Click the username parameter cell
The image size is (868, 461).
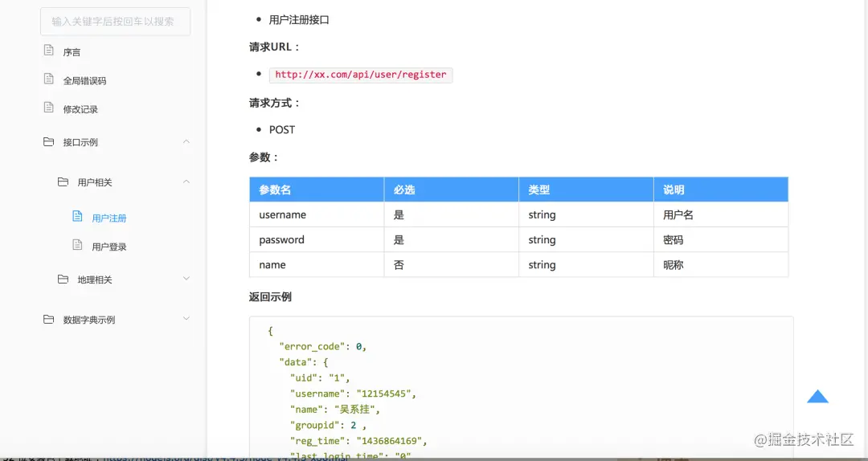pyautogui.click(x=317, y=214)
